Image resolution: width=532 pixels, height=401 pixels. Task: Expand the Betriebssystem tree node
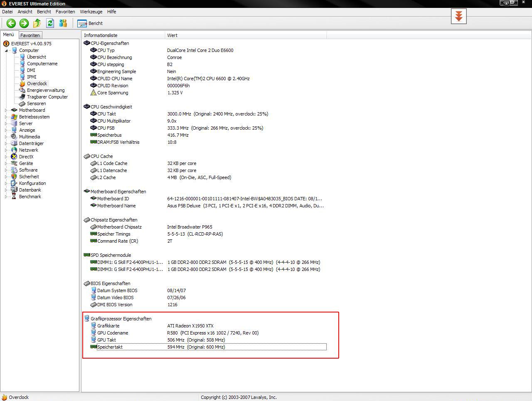[6, 117]
